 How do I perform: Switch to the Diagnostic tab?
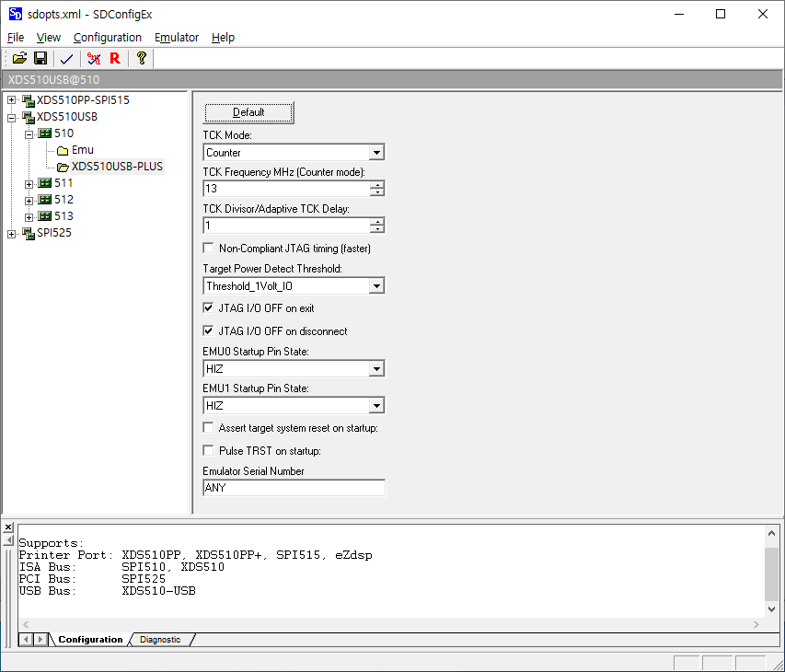[x=160, y=640]
